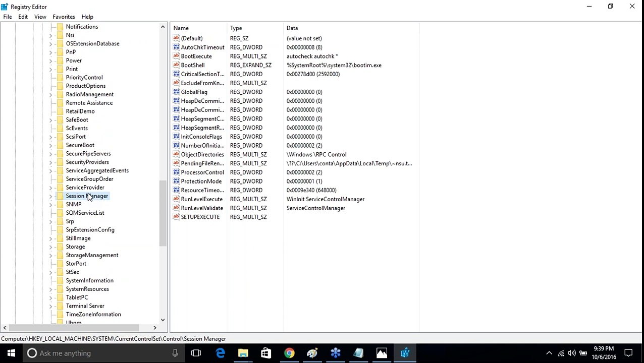Select the NumberOfInitia... value
644x363 pixels.
(x=202, y=146)
